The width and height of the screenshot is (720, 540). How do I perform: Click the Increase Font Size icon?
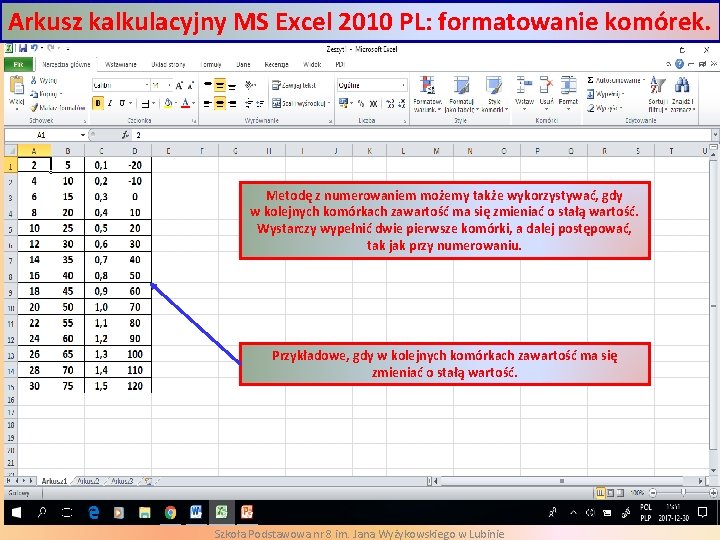click(180, 85)
